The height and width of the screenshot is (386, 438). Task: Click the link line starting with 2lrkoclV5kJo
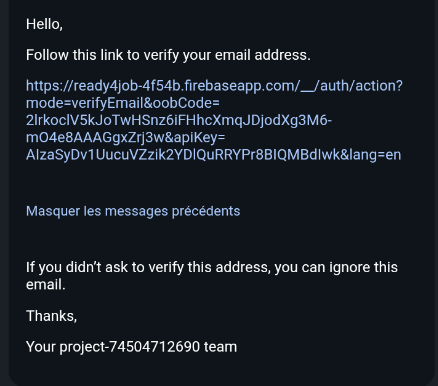click(179, 120)
